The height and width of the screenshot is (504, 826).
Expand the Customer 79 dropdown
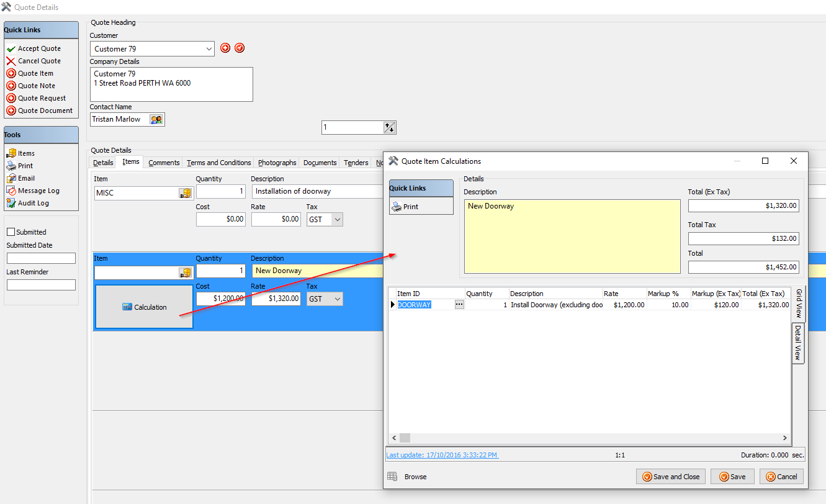pyautogui.click(x=209, y=48)
